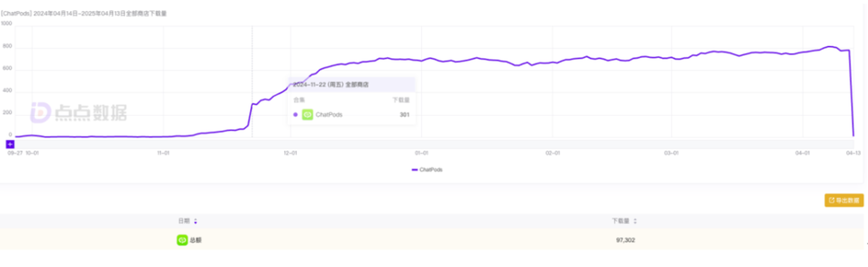Toggle the ChatPods series in the chart legend
This screenshot has width=868, height=267.
click(x=427, y=169)
